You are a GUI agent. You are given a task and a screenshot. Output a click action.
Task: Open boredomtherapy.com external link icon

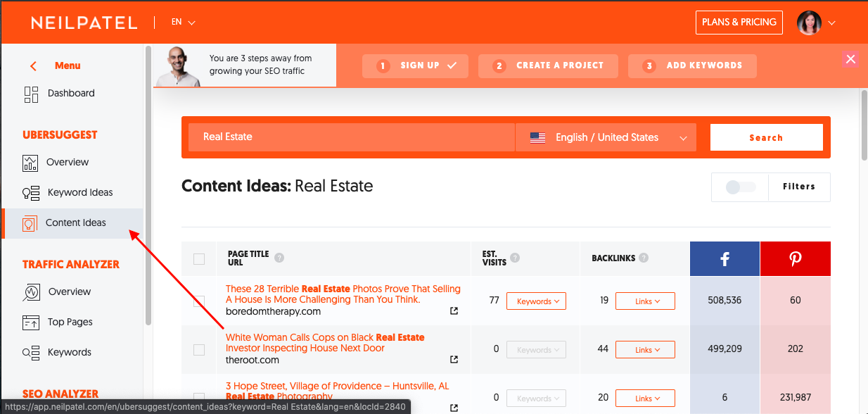(454, 311)
